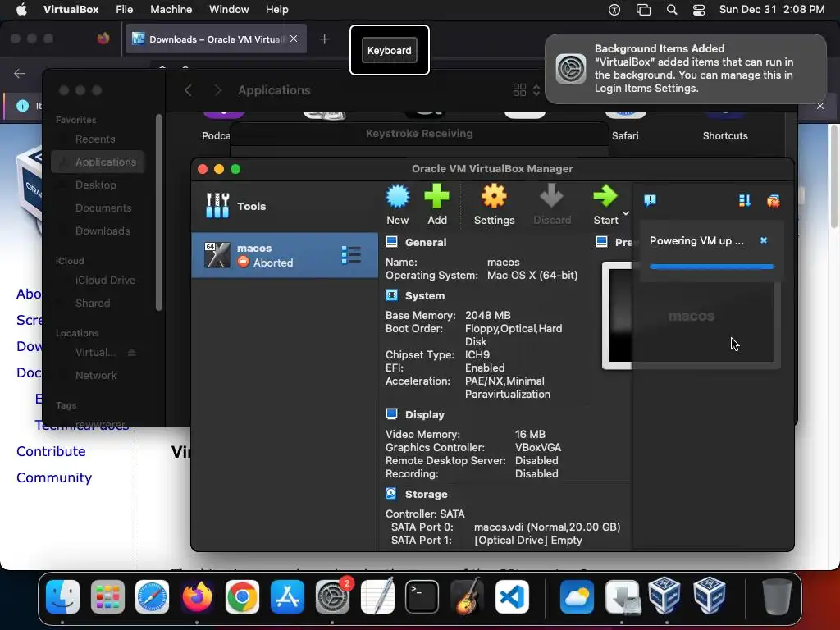
Task: Click the notification center speech bubble icon
Action: [x=650, y=200]
